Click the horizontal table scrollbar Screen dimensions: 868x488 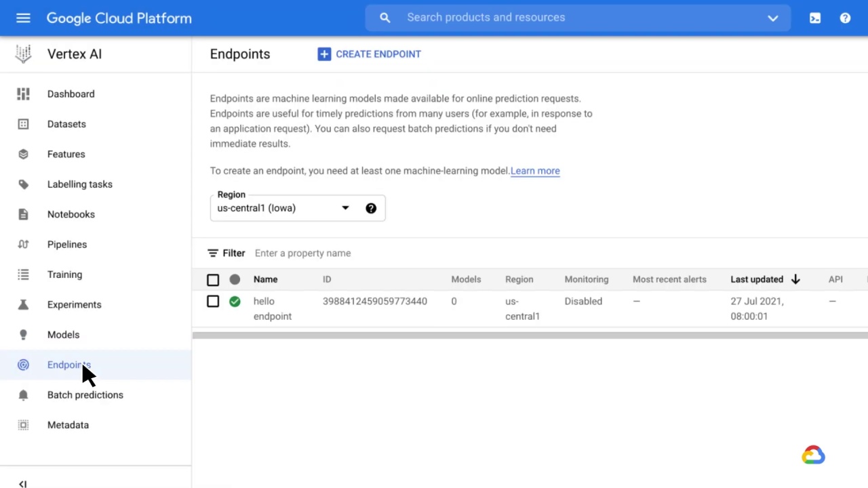[x=530, y=335]
